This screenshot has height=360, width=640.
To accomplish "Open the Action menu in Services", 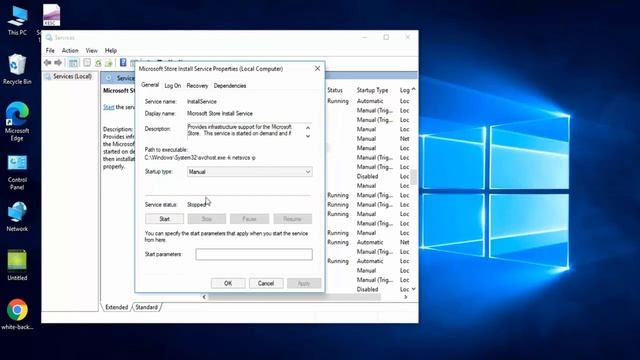I will 70,51.
